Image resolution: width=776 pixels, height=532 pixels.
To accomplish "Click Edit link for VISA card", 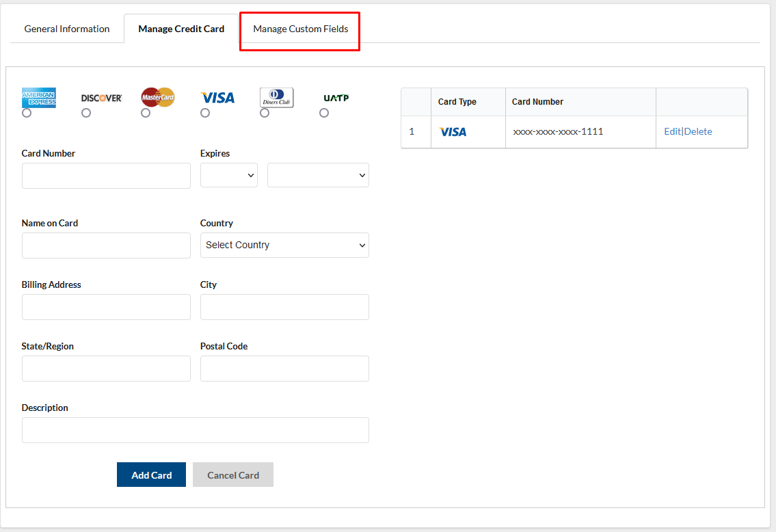I will tap(672, 132).
